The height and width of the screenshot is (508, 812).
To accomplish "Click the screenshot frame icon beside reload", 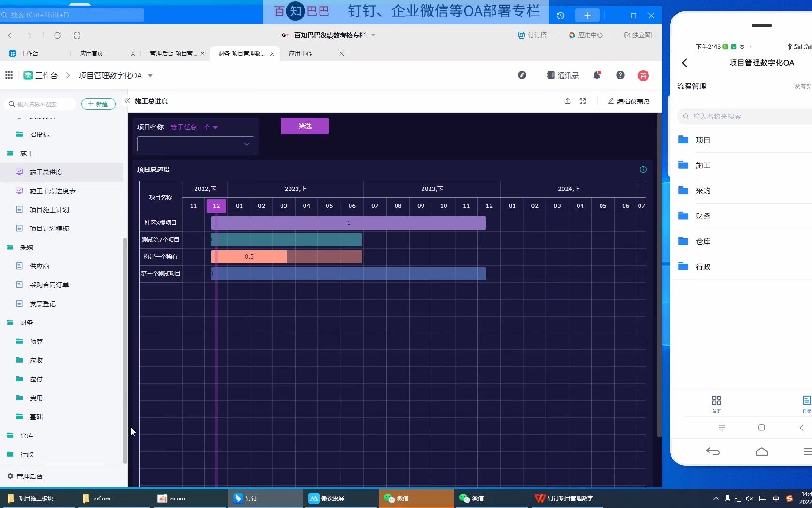I will (77, 35).
